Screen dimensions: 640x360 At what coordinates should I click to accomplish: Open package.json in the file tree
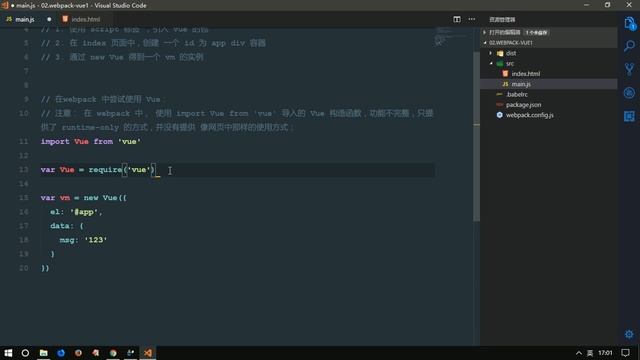coord(523,105)
